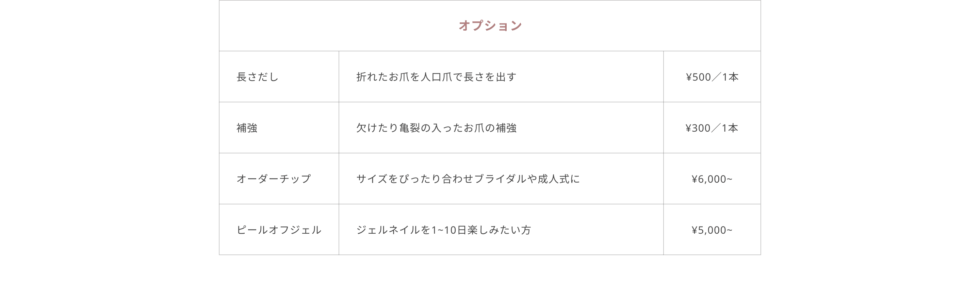Click the ¥300／1本 price
Viewport: 980px width, 301px height.
pos(712,128)
